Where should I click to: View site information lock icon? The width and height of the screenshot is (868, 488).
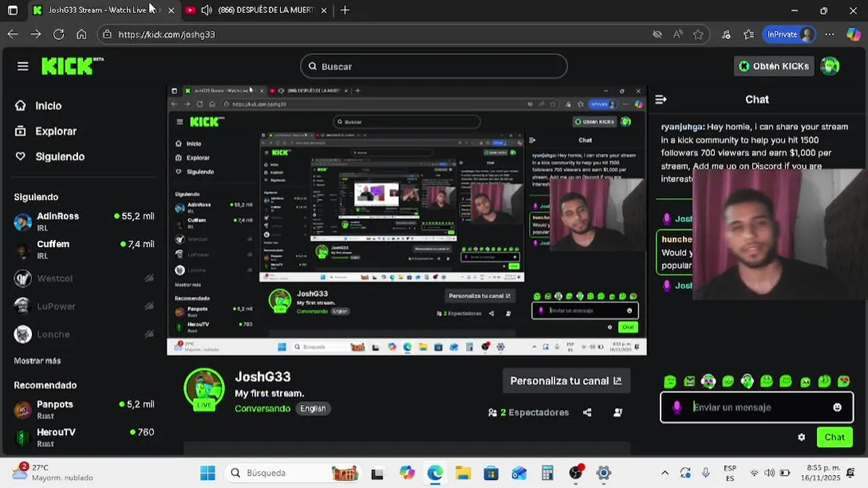click(x=106, y=34)
